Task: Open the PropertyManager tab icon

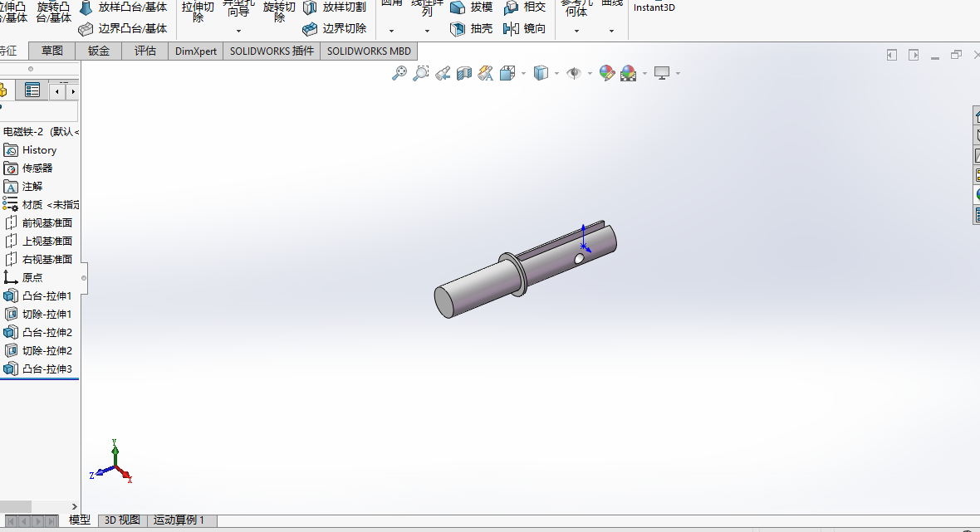Action: point(32,90)
